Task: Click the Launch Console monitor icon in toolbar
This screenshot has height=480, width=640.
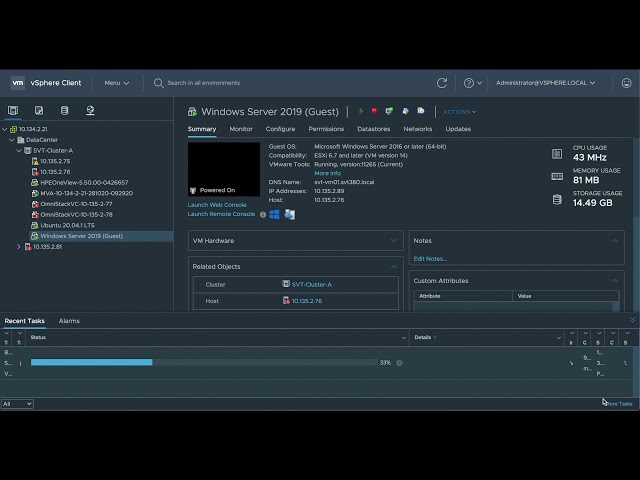Action: [x=389, y=111]
